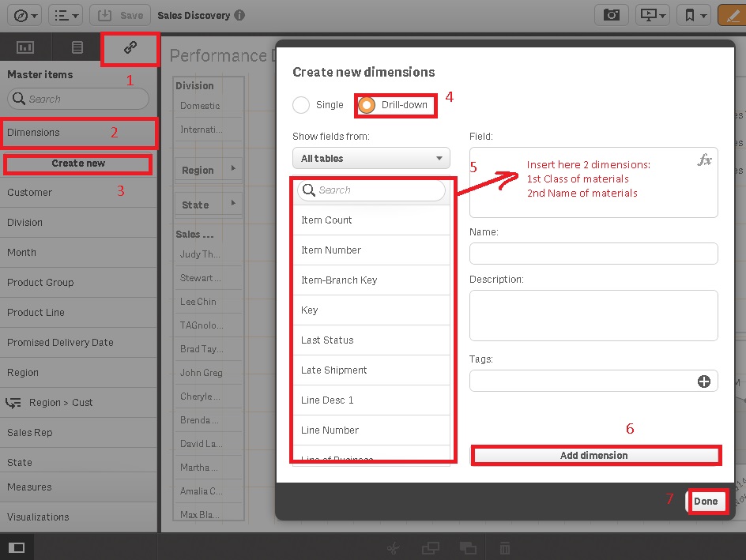Click the Name input field
The height and width of the screenshot is (560, 746).
[x=593, y=254]
